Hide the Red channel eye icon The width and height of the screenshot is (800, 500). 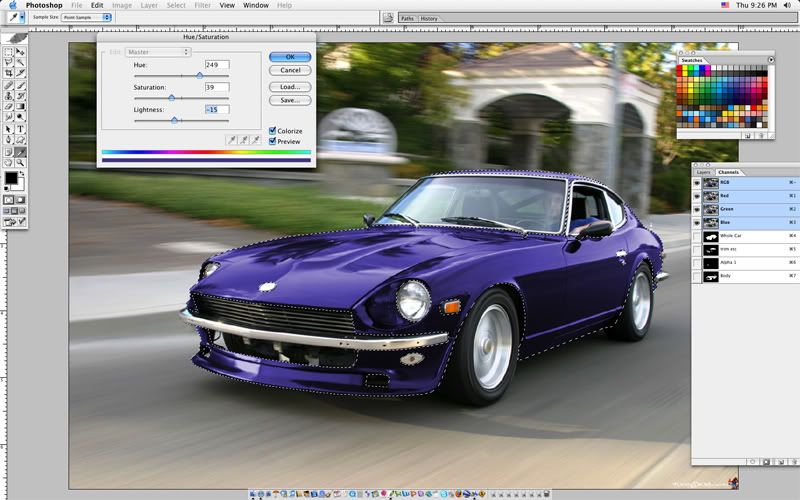tap(697, 197)
